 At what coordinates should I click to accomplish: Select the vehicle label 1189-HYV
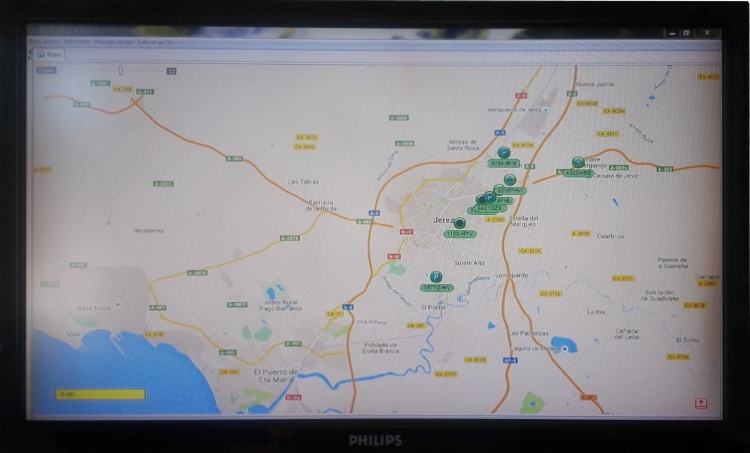[x=460, y=234]
